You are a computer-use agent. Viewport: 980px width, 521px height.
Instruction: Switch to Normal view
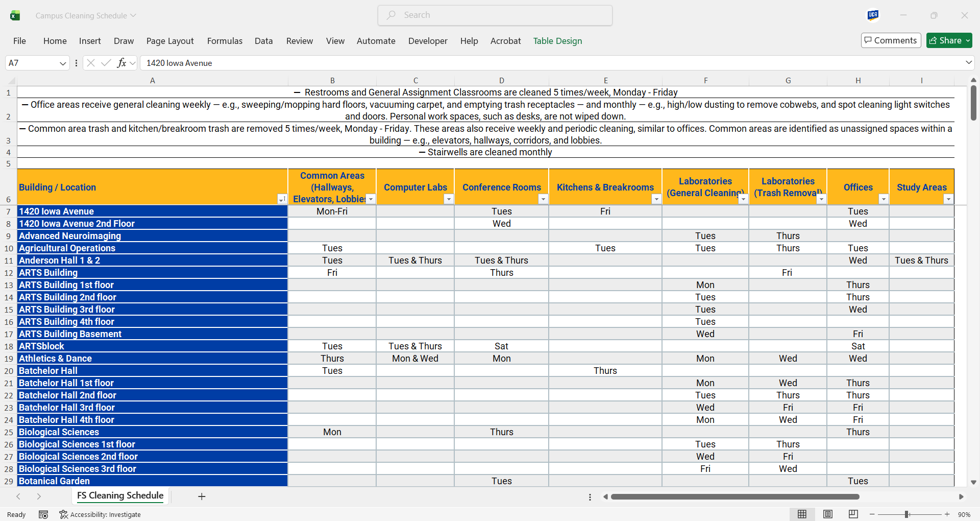[802, 514]
